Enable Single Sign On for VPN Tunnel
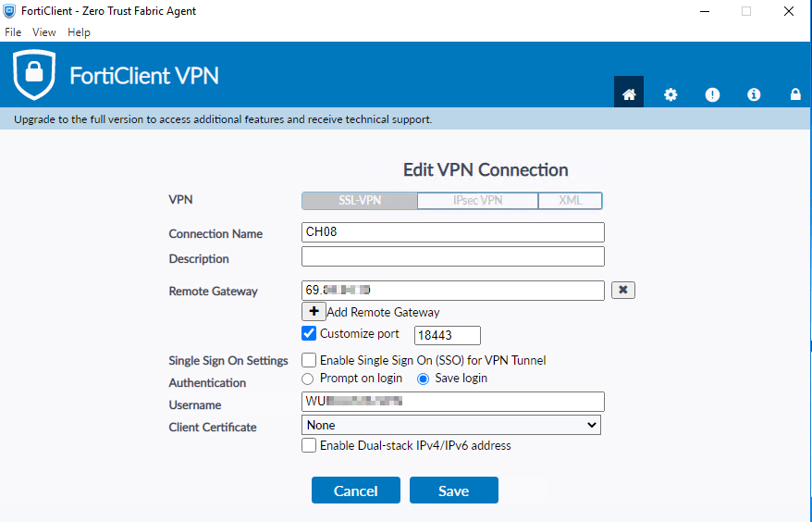 coord(310,360)
